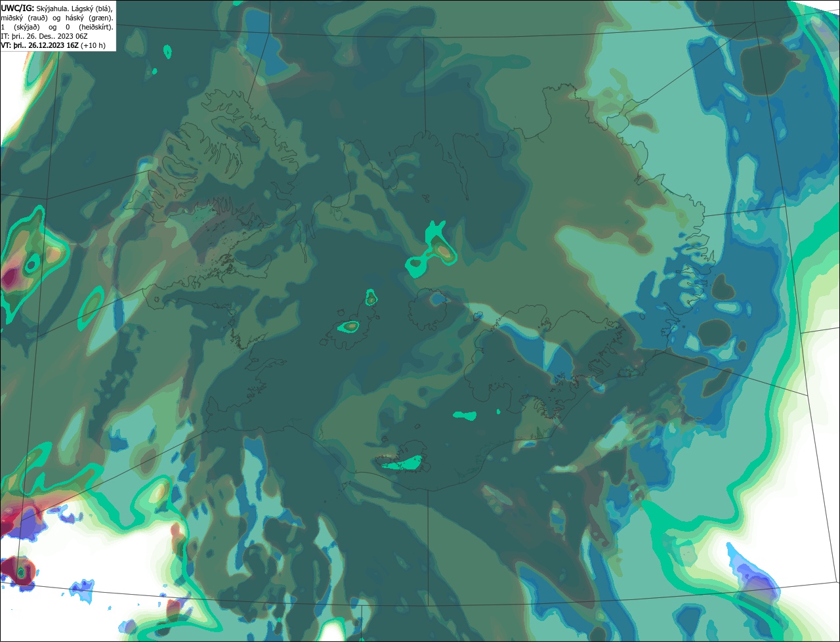The height and width of the screenshot is (642, 840).
Task: Click the "IT: þri.. 26. Des.. 2023 06Z" line
Action: pos(44,37)
